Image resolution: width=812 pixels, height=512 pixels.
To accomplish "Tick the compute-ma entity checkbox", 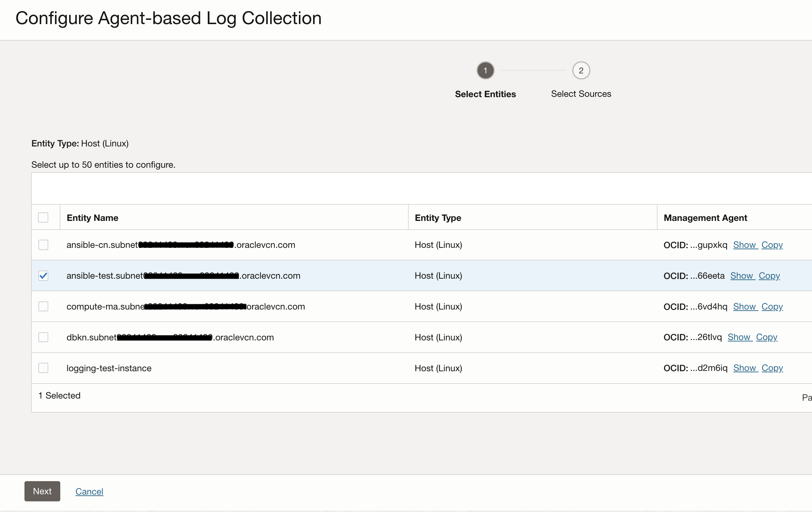I will 43,306.
